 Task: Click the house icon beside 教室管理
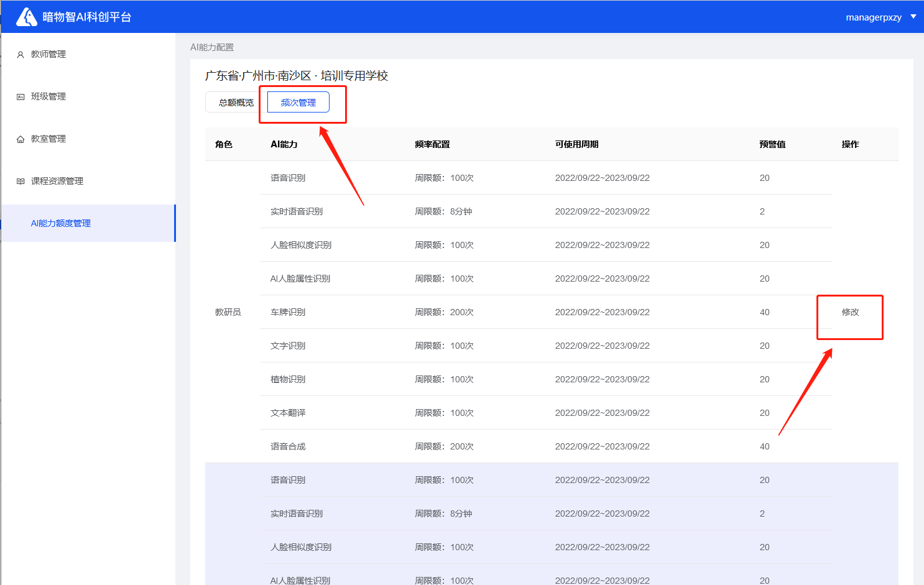(x=21, y=139)
